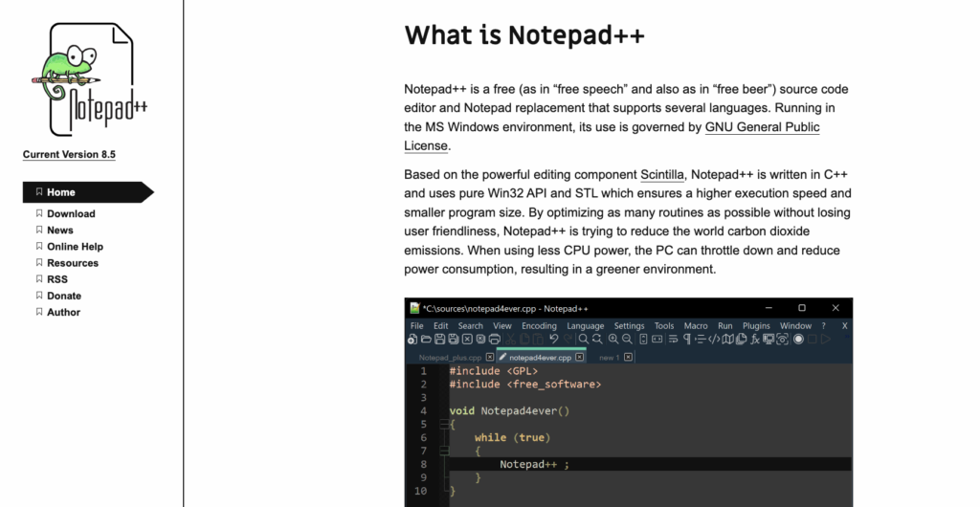Screen dimensions: 980x507
Task: Switch to the Notepad_plus.cpp tab
Action: point(451,357)
